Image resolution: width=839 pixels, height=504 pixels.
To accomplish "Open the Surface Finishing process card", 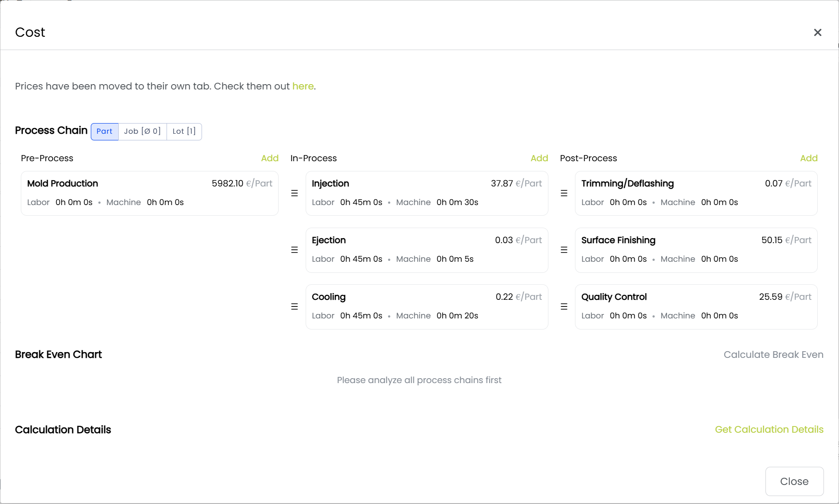I will (696, 250).
